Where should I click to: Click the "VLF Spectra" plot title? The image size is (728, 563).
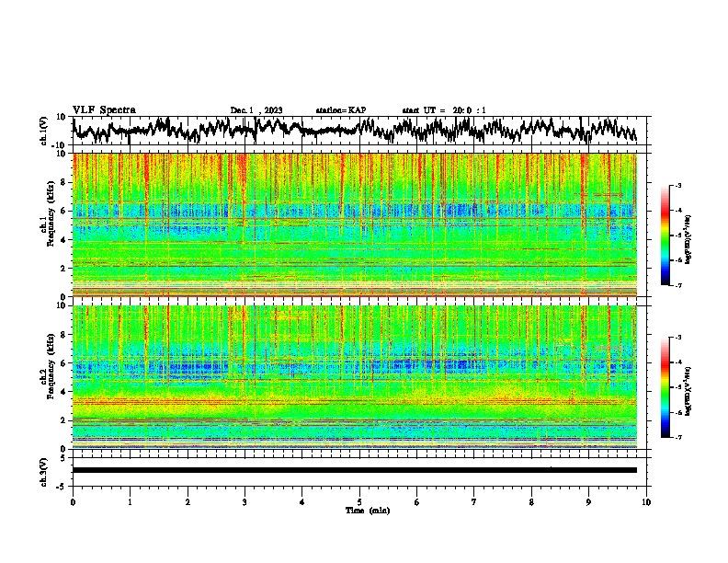(x=104, y=110)
